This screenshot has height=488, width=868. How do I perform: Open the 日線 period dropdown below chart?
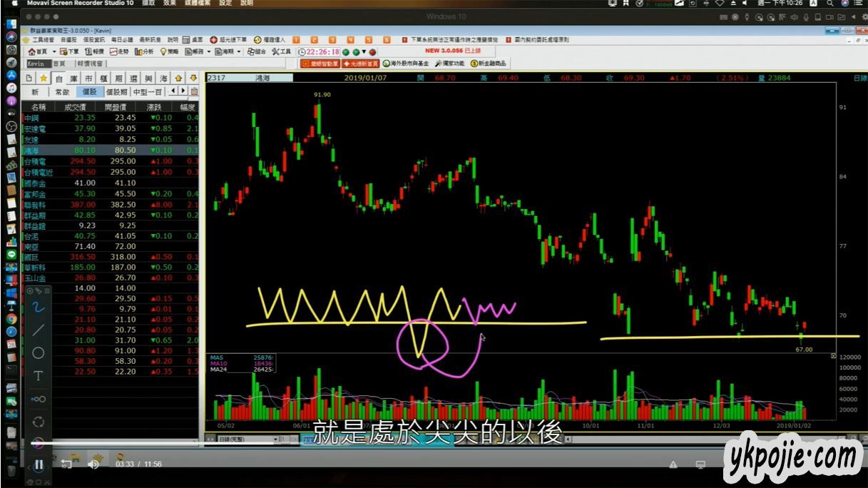pyautogui.click(x=275, y=439)
